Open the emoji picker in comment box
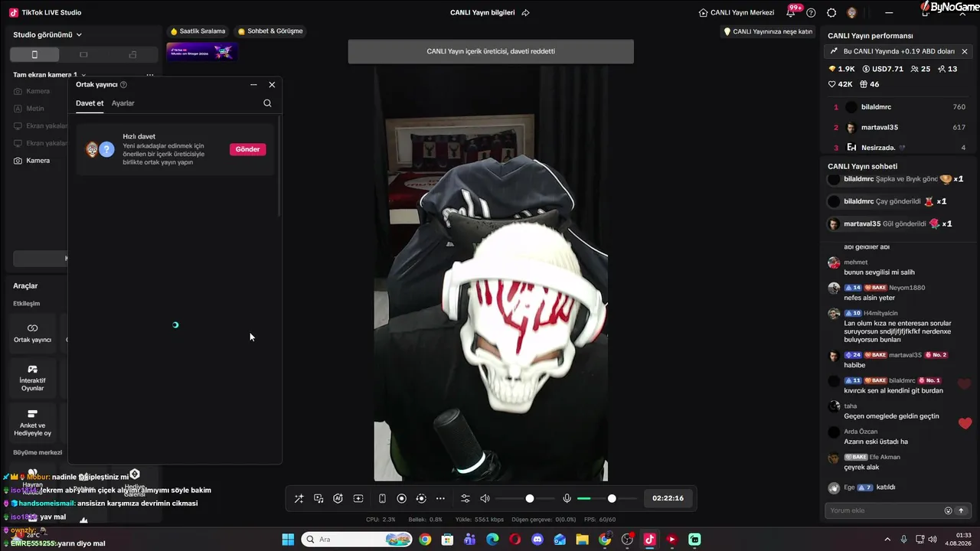This screenshot has width=980, height=551. pyautogui.click(x=948, y=510)
